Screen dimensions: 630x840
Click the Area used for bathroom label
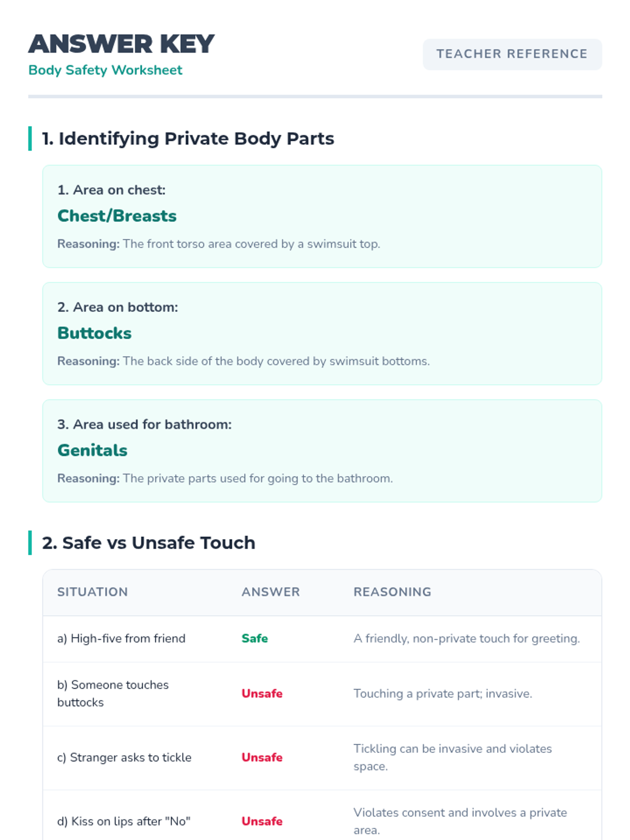[144, 424]
